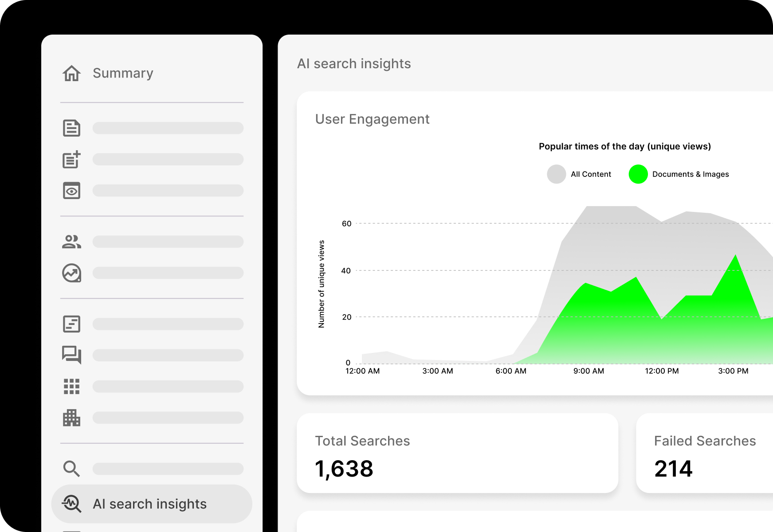Screen dimensions: 773x532
Task: Click the placeholder bar beside users icon
Action: (168, 242)
